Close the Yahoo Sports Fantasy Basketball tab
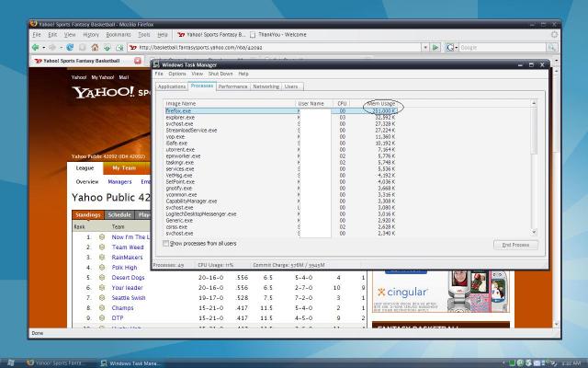This screenshot has height=368, width=588. click(x=138, y=61)
